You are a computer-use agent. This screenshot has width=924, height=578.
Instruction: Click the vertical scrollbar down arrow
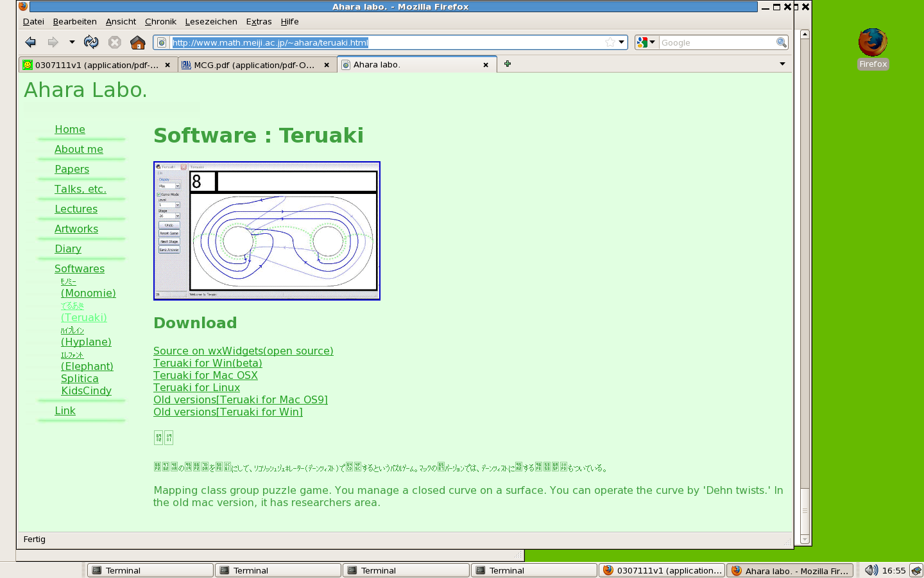[x=805, y=539]
